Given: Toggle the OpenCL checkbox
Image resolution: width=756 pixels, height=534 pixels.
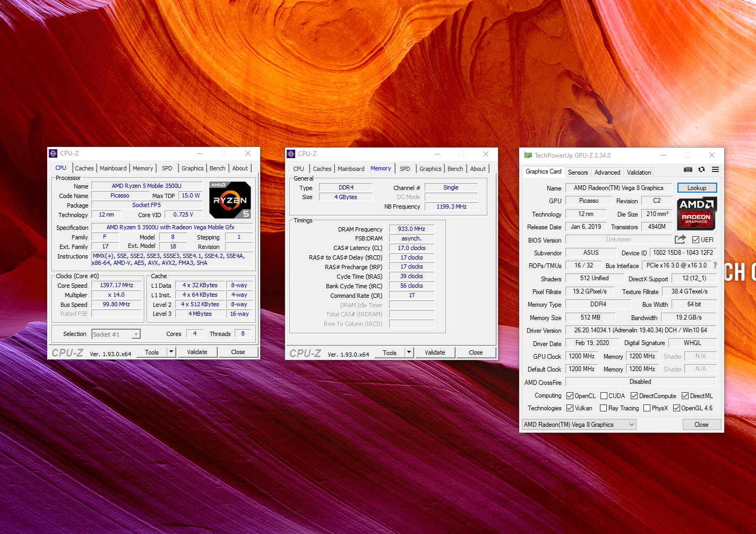Looking at the screenshot, I should 570,396.
